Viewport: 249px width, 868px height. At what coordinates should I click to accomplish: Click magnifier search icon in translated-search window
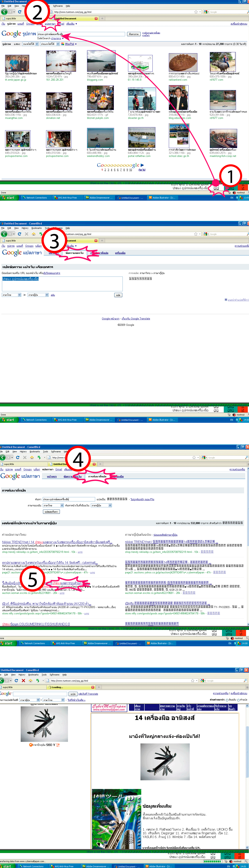(247, 458)
